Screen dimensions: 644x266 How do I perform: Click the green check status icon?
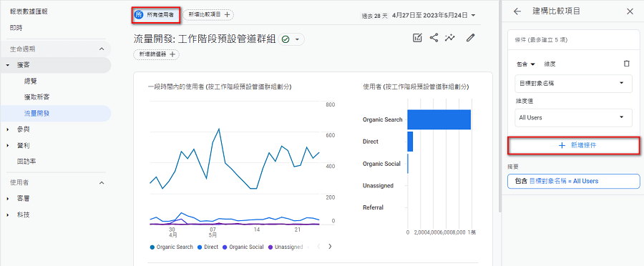pos(286,39)
